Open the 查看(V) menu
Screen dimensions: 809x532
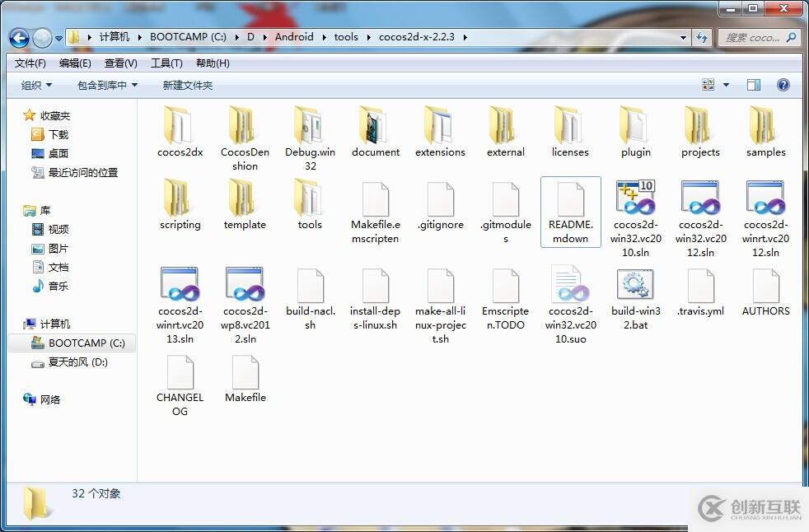pos(121,63)
